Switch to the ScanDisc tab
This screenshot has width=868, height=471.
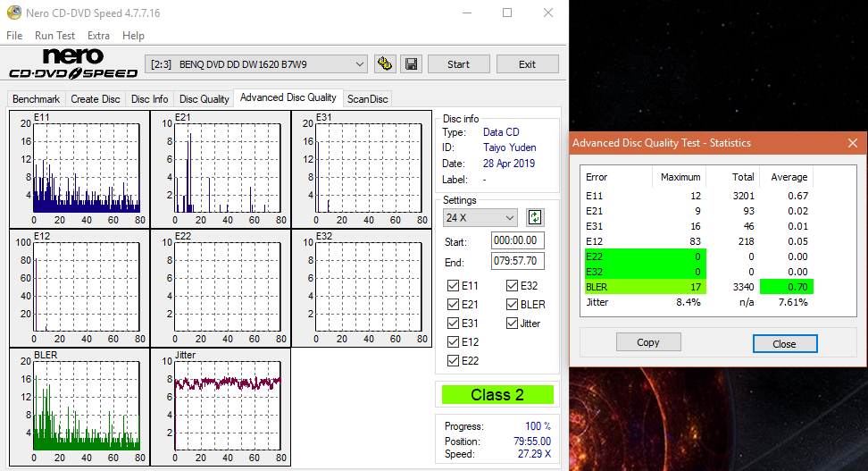click(368, 98)
